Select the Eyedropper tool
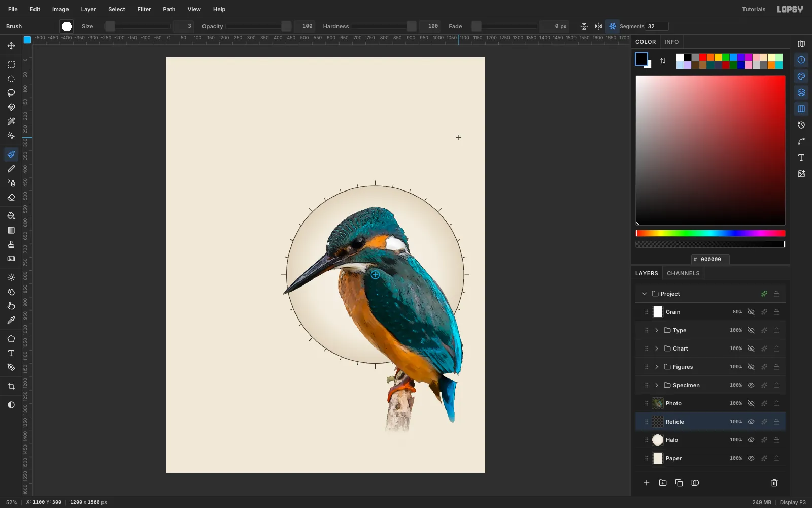Screen dimensions: 812x508 point(11,320)
